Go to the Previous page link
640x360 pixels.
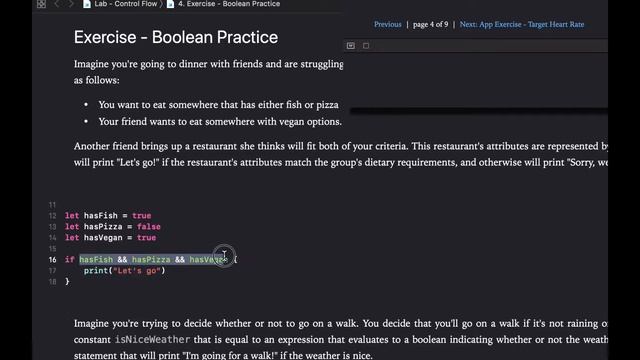coord(387,24)
